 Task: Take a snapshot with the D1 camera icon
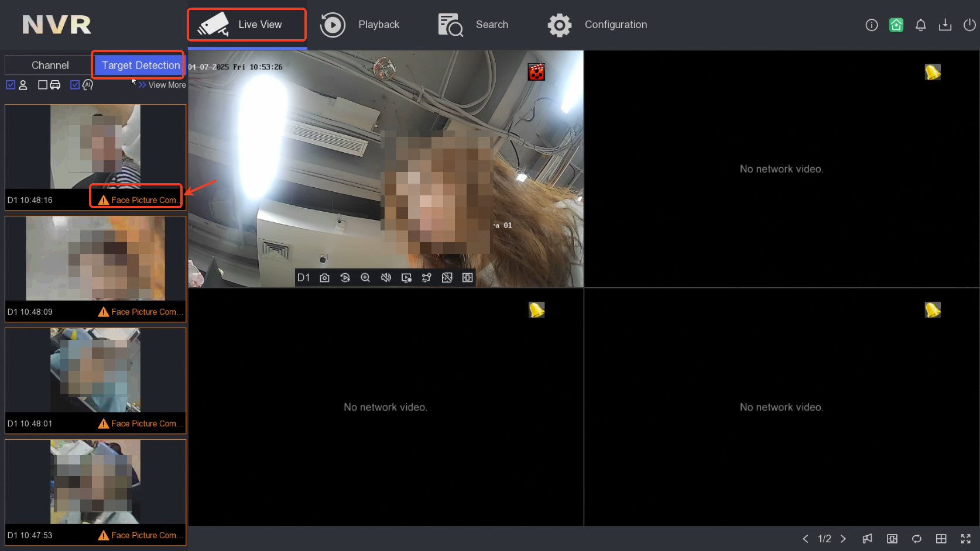[x=324, y=278]
